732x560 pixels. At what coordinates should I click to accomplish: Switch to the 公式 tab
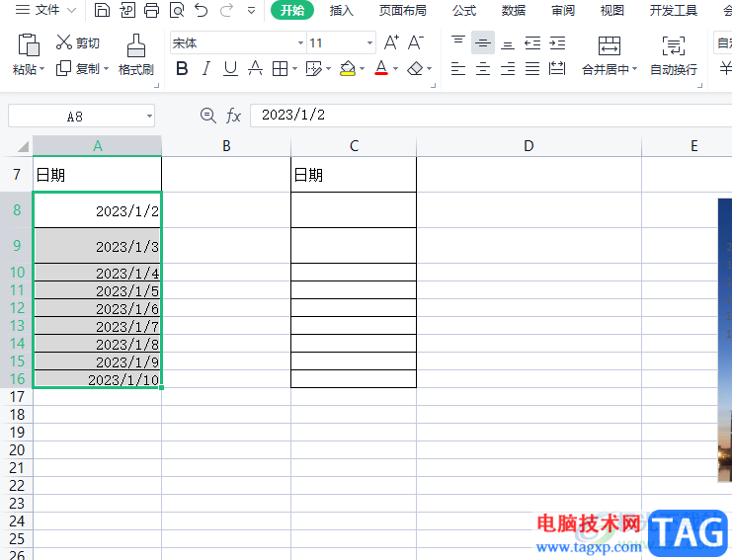point(464,10)
